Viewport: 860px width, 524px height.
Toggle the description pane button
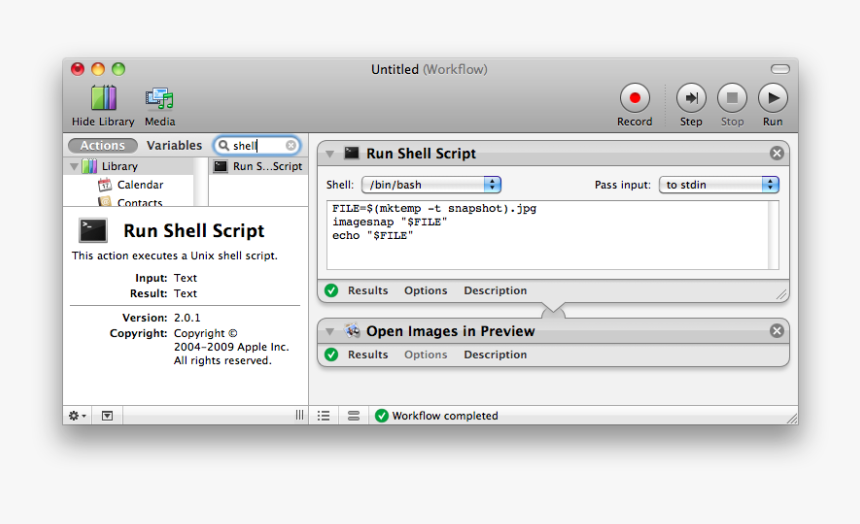(x=108, y=416)
